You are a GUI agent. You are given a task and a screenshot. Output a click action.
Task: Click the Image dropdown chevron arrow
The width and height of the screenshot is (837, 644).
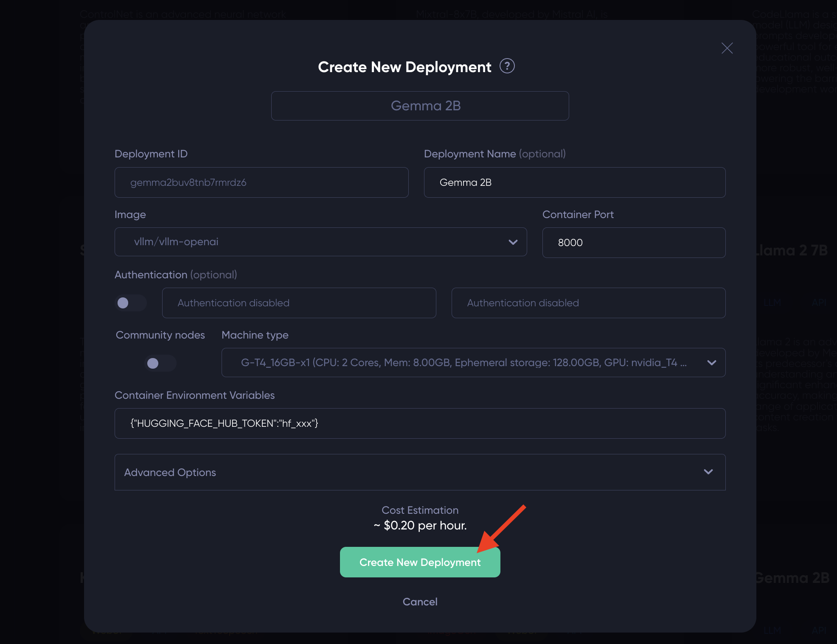point(513,242)
